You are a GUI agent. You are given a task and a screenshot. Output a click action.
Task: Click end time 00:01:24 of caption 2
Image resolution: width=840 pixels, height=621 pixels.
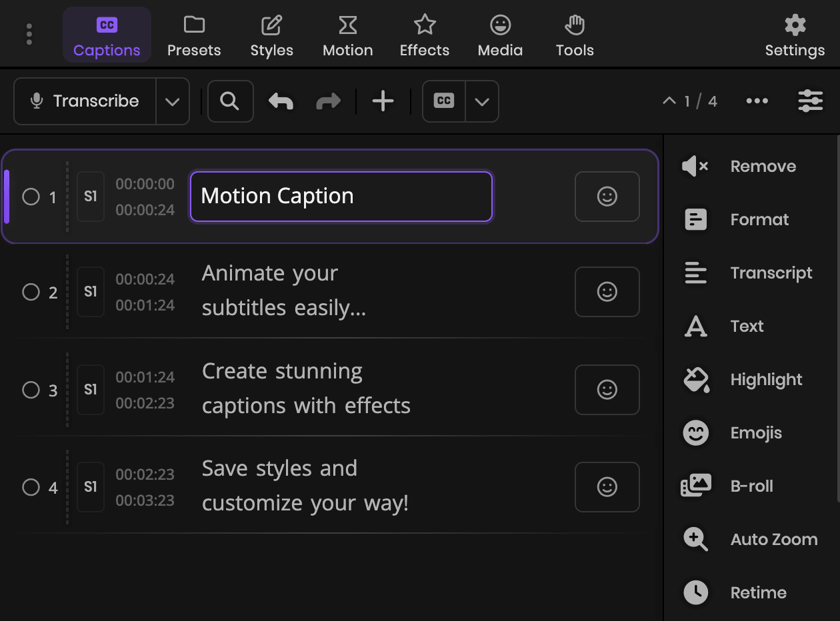[x=145, y=305]
